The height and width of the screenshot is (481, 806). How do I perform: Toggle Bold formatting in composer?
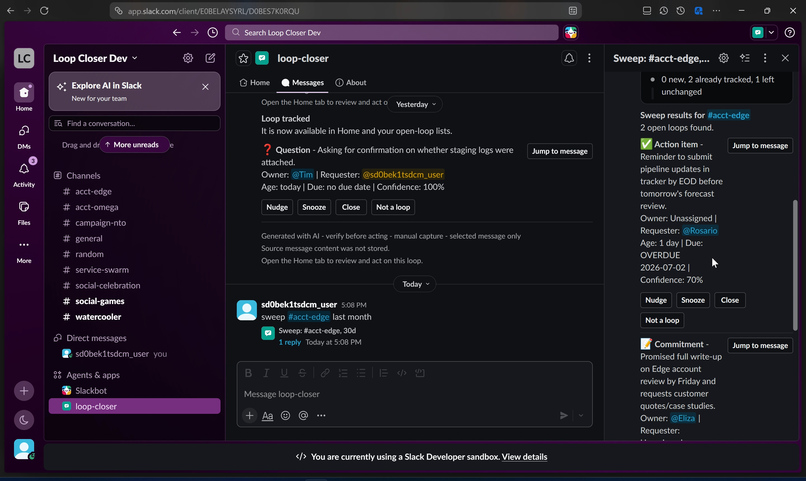(248, 373)
